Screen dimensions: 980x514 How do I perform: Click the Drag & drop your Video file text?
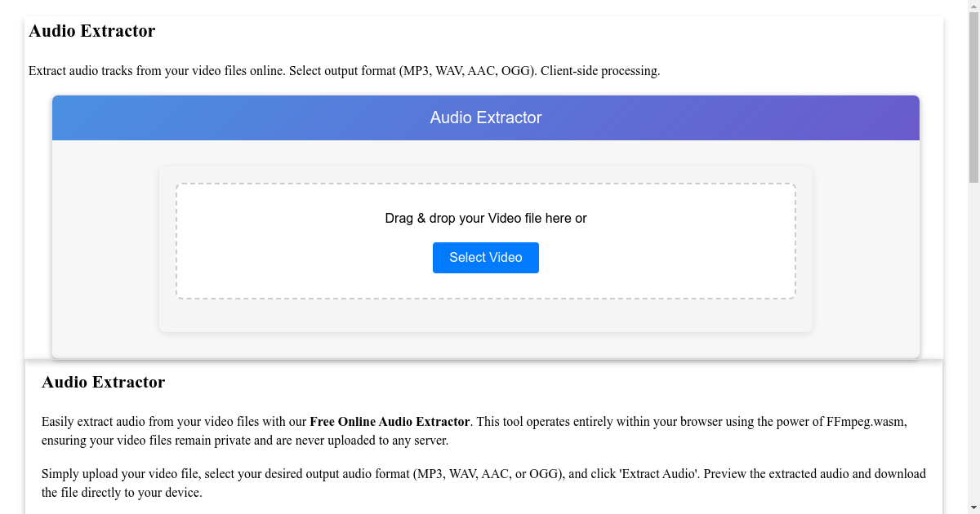pyautogui.click(x=485, y=218)
